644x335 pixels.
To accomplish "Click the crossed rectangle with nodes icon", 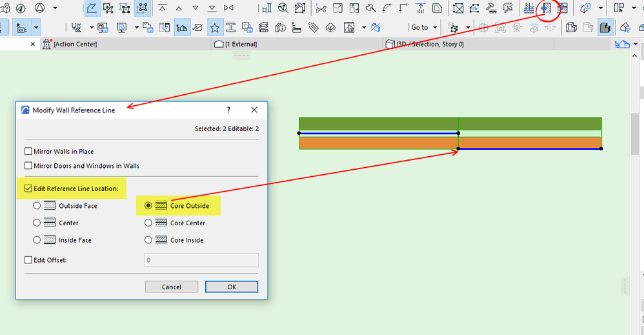I will (458, 8).
